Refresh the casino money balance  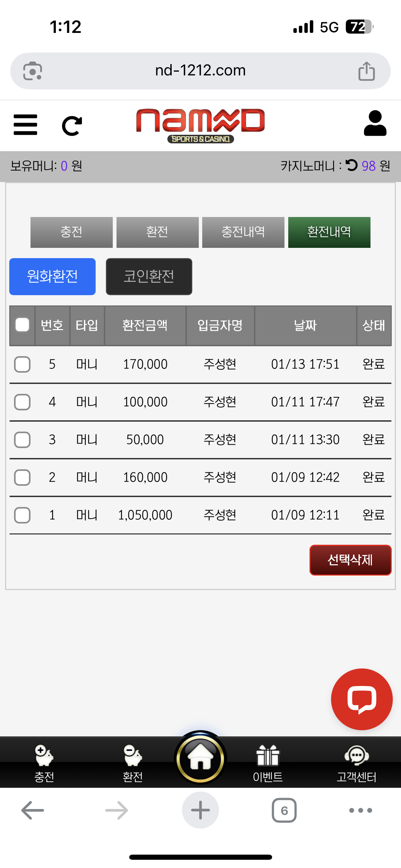(351, 166)
